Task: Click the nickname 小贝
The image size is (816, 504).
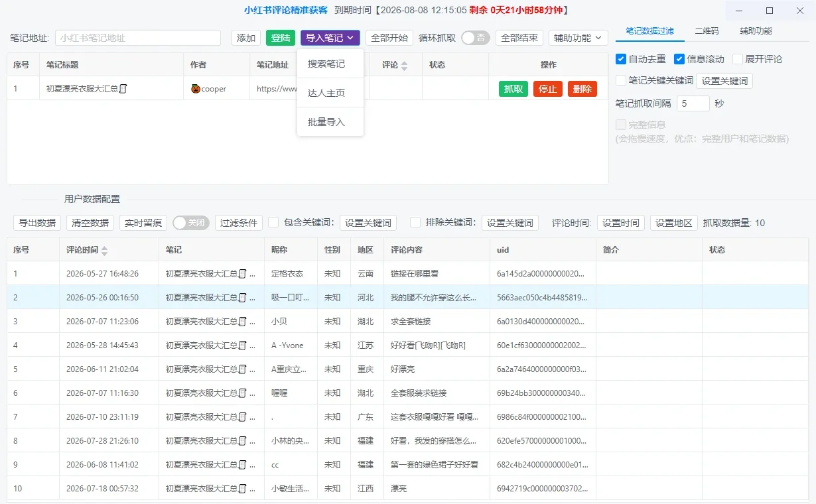Action: coord(279,321)
